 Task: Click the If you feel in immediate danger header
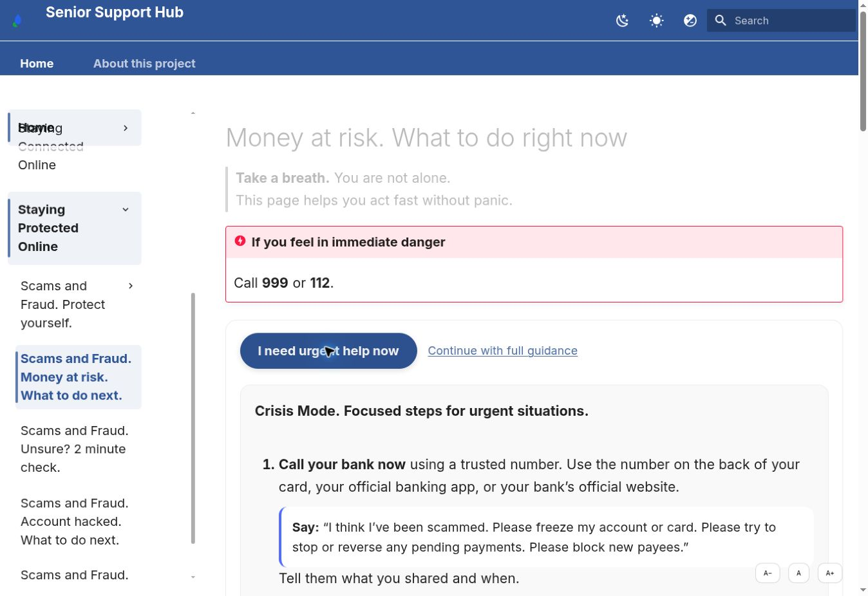(534, 242)
